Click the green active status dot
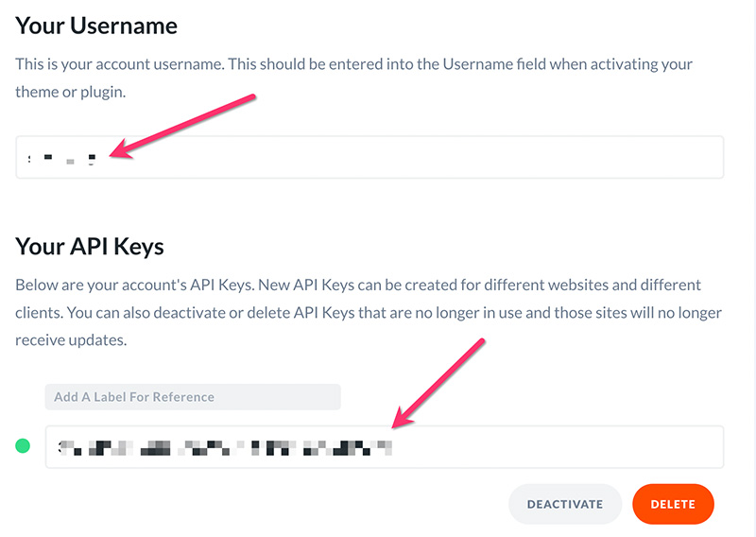 (x=23, y=445)
